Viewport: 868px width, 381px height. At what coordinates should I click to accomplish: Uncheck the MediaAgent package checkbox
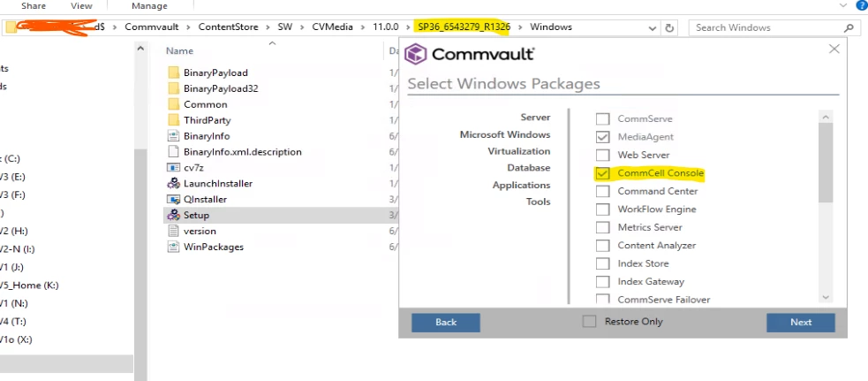tap(602, 137)
